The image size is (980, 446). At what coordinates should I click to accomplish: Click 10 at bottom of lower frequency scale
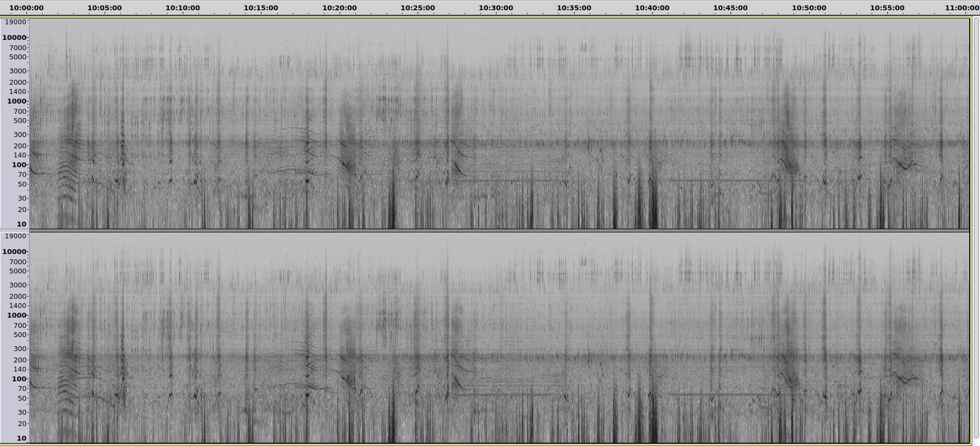22,438
